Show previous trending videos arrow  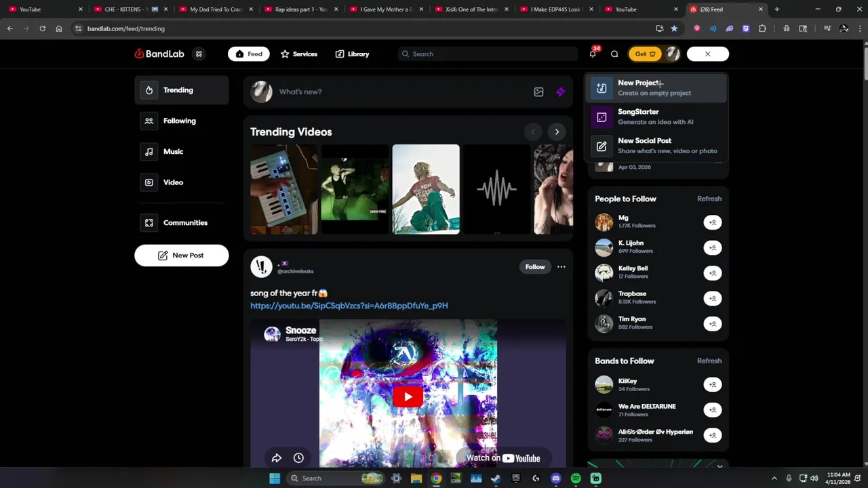click(533, 132)
